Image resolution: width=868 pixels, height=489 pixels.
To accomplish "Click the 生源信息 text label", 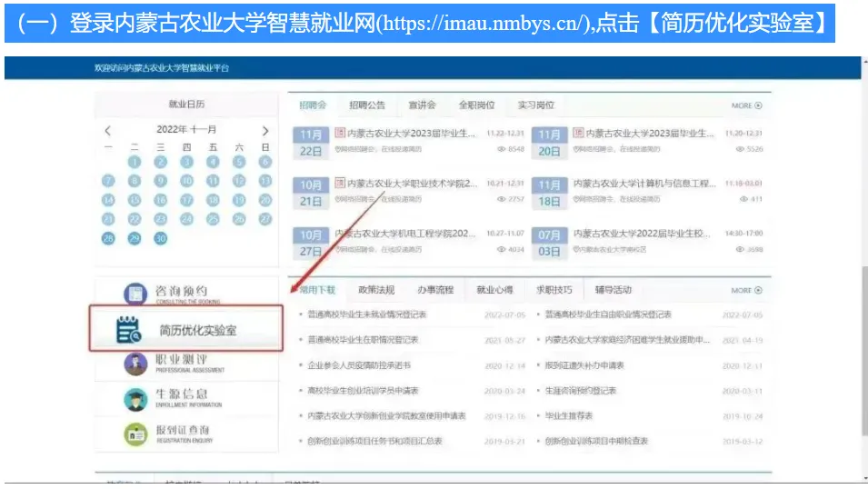I will click(182, 394).
